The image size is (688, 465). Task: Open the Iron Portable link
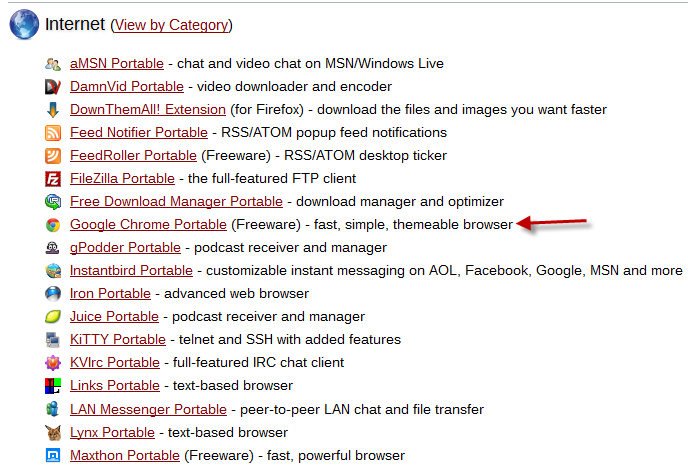[x=110, y=293]
